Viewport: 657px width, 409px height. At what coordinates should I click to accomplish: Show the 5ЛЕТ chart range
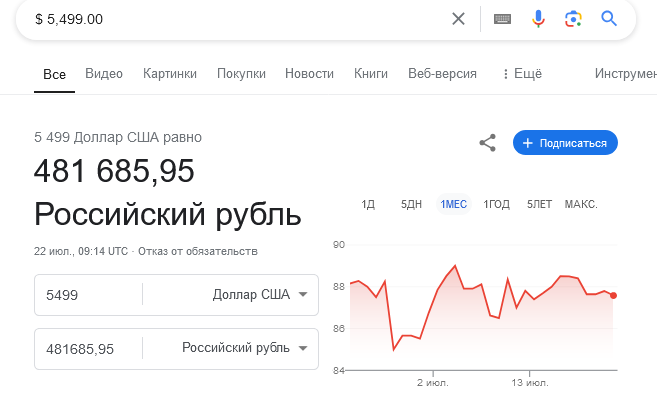coord(539,204)
